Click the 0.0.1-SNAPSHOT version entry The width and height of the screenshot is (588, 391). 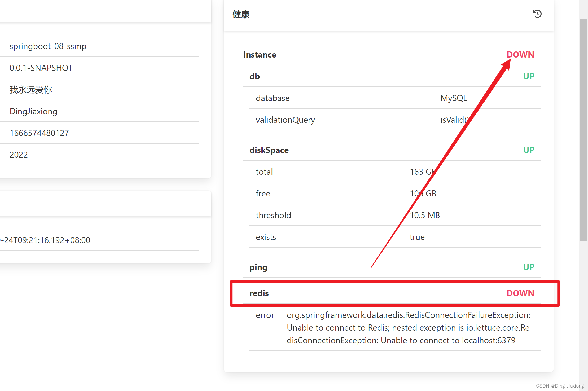pyautogui.click(x=41, y=68)
